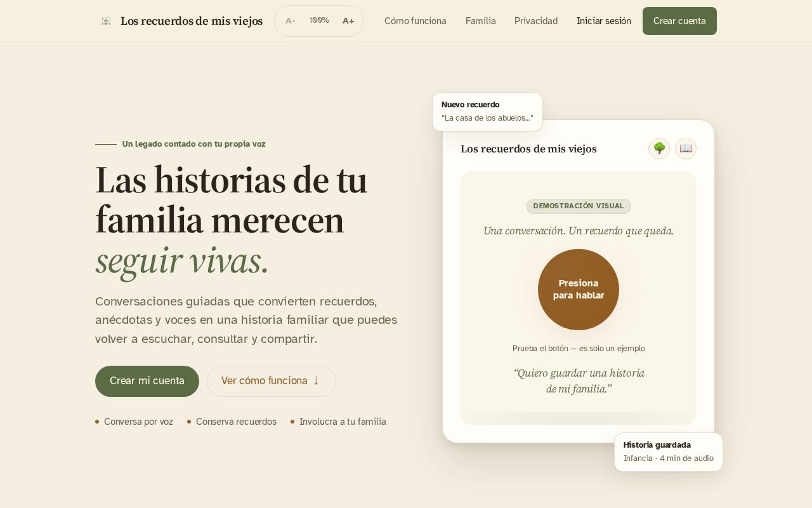Click the 100% text size indicator
812x508 pixels.
(319, 20)
